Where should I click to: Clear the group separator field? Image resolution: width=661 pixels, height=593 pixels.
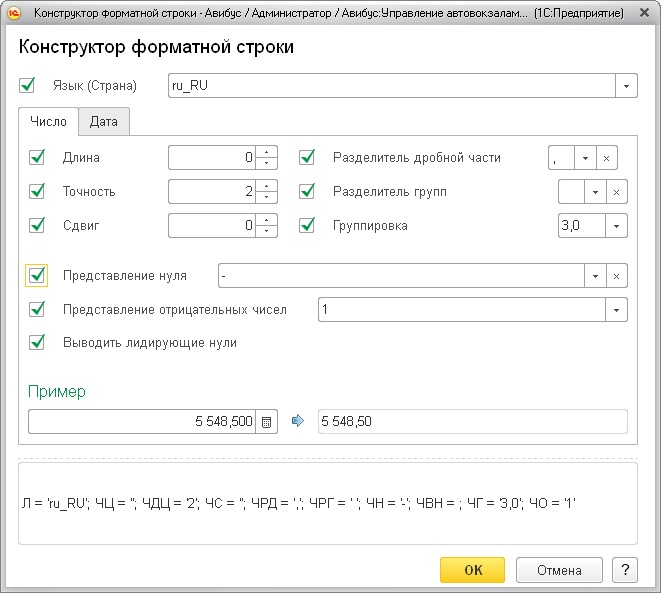(616, 192)
